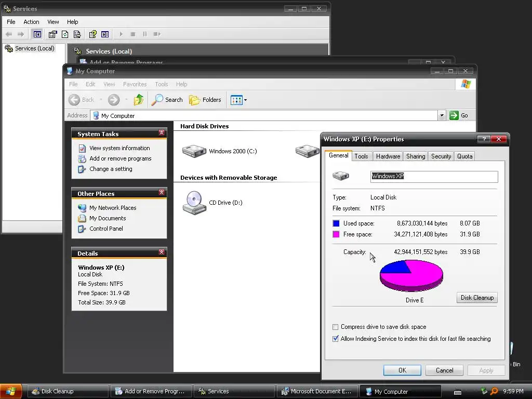This screenshot has height=399, width=532.
Task: Click the Windows Start button
Action: [x=11, y=391]
